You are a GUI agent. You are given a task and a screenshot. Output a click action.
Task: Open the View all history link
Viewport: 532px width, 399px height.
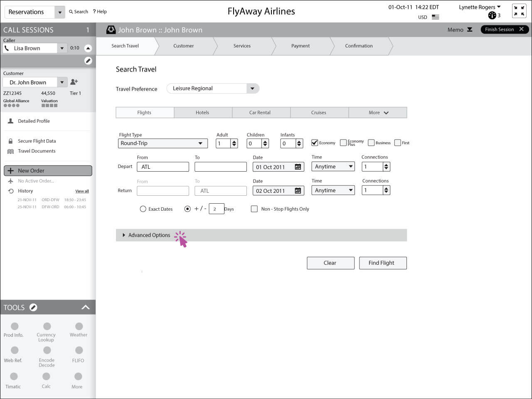(x=81, y=191)
